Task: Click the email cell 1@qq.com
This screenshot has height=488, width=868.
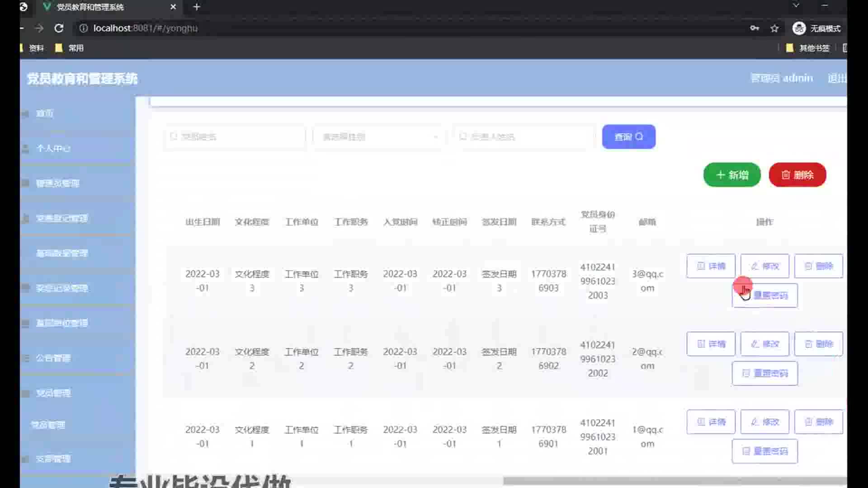Action: pyautogui.click(x=647, y=436)
